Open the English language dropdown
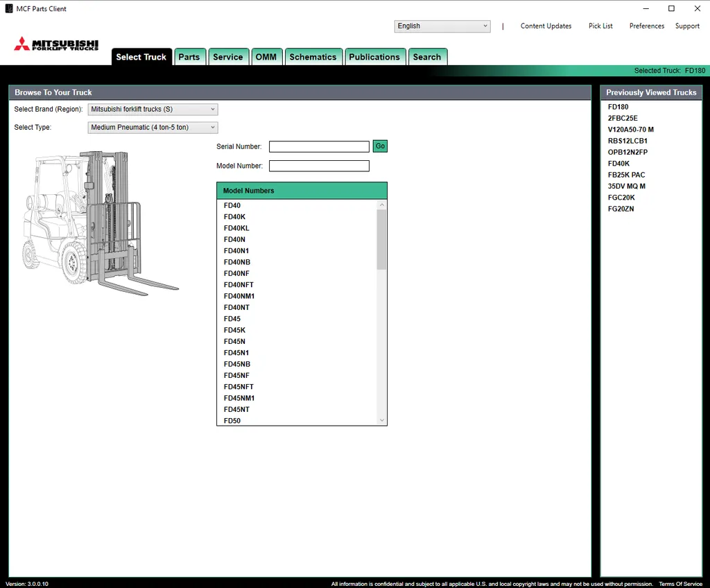The image size is (710, 588). pos(442,26)
